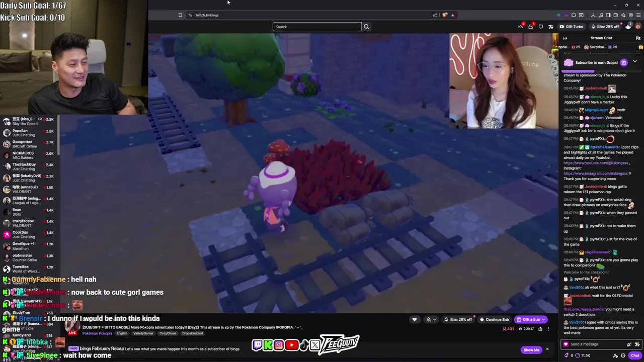This screenshot has width=644, height=362.
Task: Click the Brave shields icon in address bar
Action: pos(445,15)
